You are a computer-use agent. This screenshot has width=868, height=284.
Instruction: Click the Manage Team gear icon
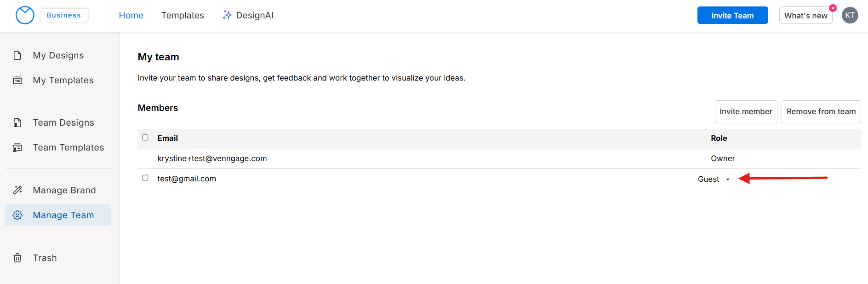tap(17, 215)
